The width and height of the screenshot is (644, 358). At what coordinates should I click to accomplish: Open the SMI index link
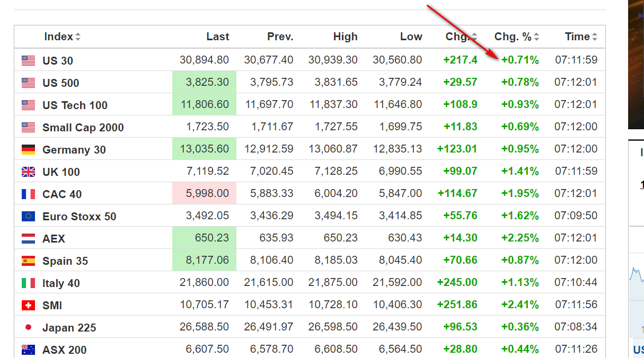(52, 305)
